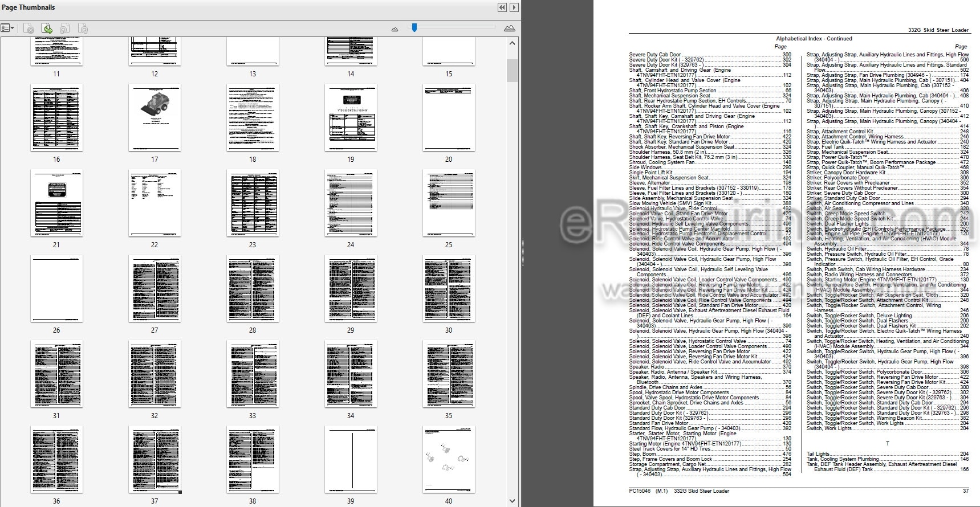Jump to page 36 thumbnail
Viewport: 980px width, 507px height.
56,460
